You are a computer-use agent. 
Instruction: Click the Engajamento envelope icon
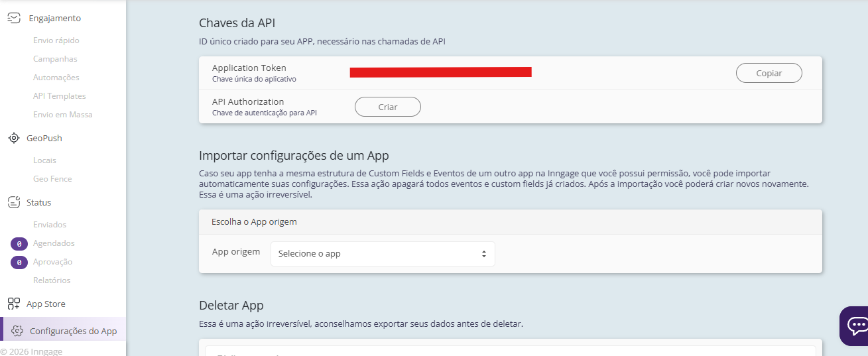click(x=14, y=18)
